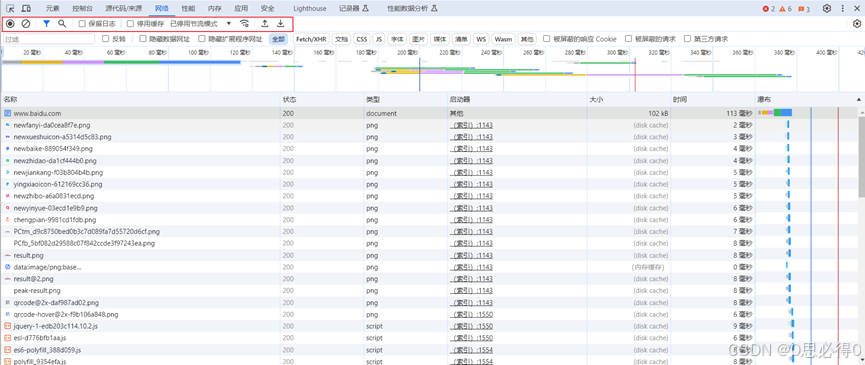The image size is (865, 365).
Task: Select the 全部 filter button
Action: point(279,39)
